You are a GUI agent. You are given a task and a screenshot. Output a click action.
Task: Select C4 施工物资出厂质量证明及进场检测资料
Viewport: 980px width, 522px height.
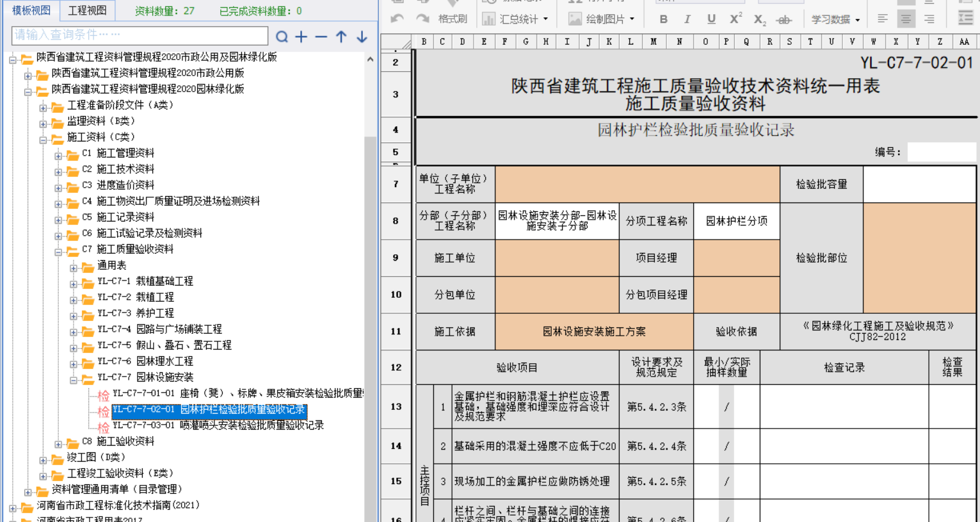(171, 201)
